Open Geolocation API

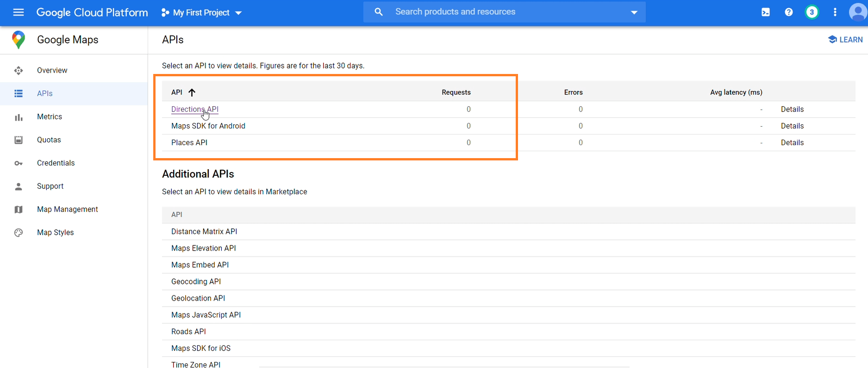click(x=198, y=298)
